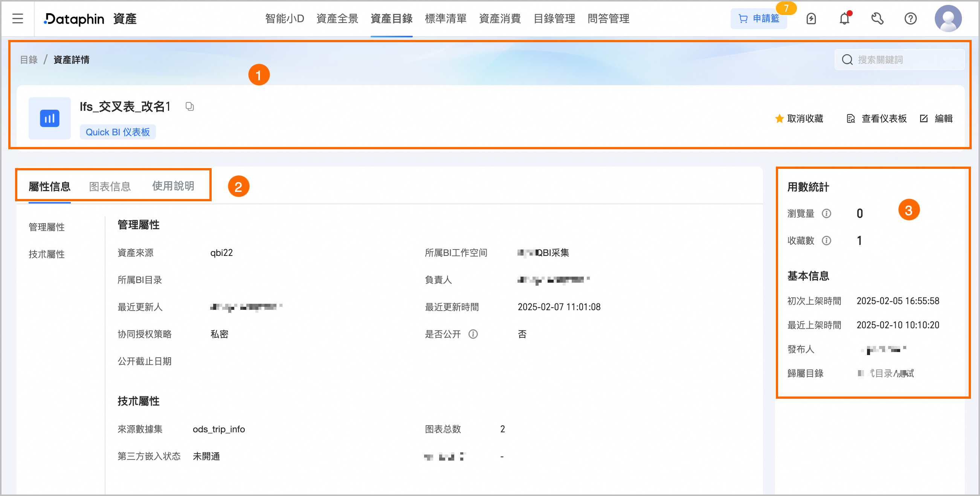Screen dimensions: 980x496
Task: Click info icon next to 收藏數
Action: click(826, 240)
